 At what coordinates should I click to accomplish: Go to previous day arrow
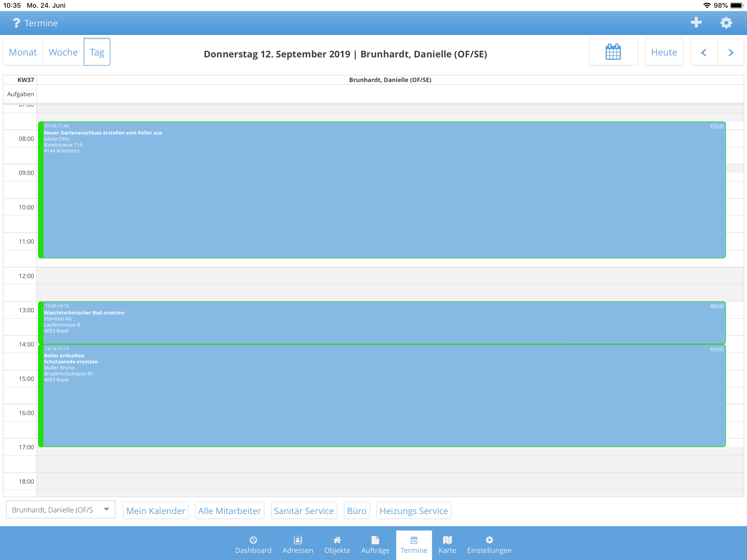(704, 52)
